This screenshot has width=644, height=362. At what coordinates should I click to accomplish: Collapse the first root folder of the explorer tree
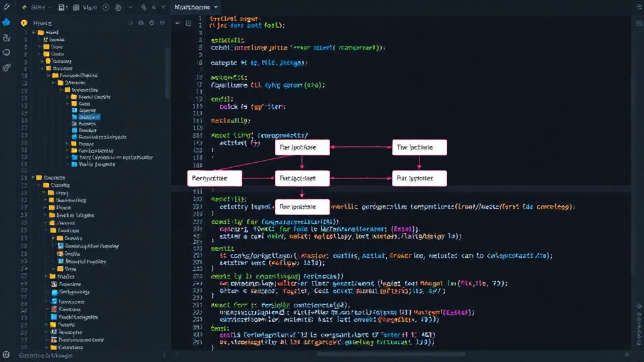pyautogui.click(x=34, y=33)
